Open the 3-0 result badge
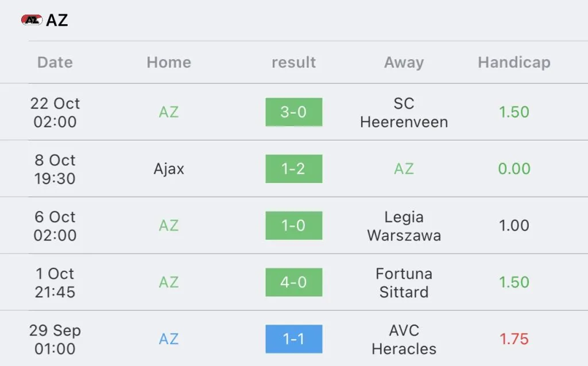This screenshot has height=366, width=588. [293, 112]
